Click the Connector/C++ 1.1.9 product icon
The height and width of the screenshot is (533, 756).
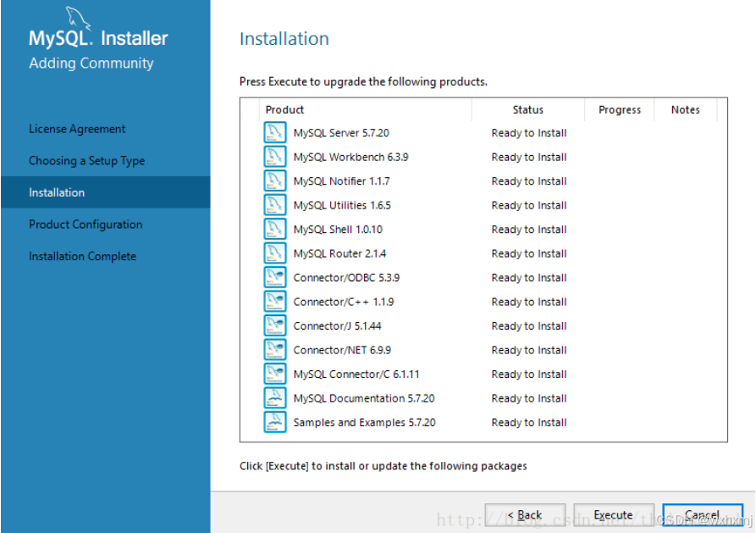pos(275,302)
